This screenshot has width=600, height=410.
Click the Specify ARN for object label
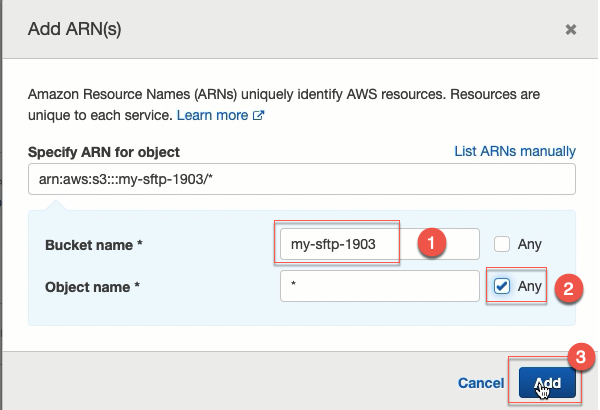point(104,152)
